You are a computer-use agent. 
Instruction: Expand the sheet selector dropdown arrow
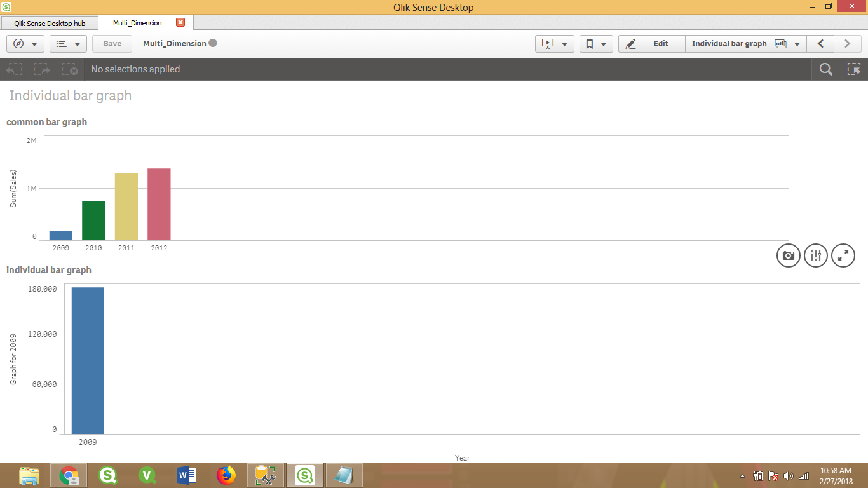tap(797, 43)
